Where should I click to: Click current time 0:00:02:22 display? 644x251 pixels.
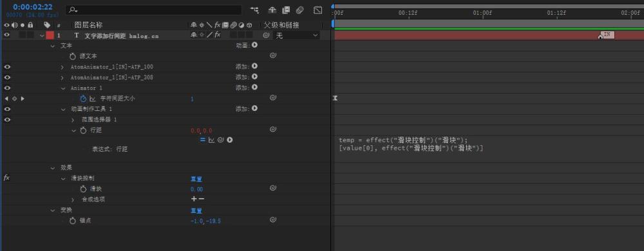(32, 7)
